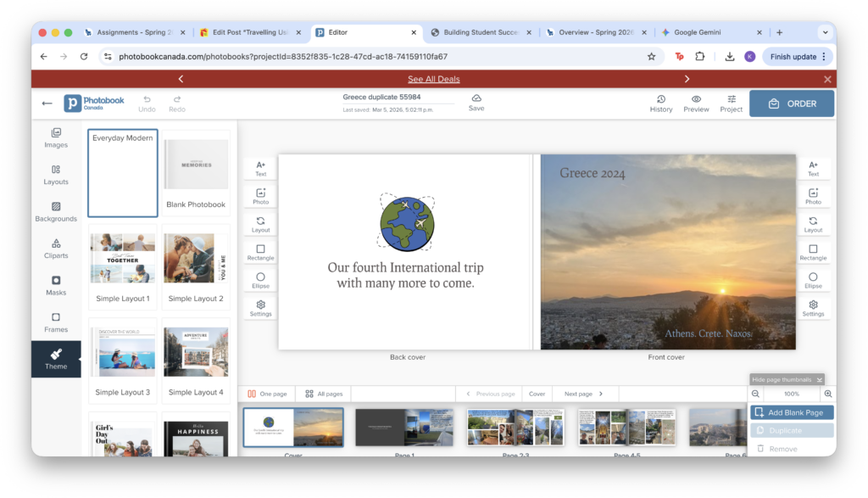Add Ellipse shape to back cover
Viewport: 868px width, 498px height.
[x=260, y=281]
